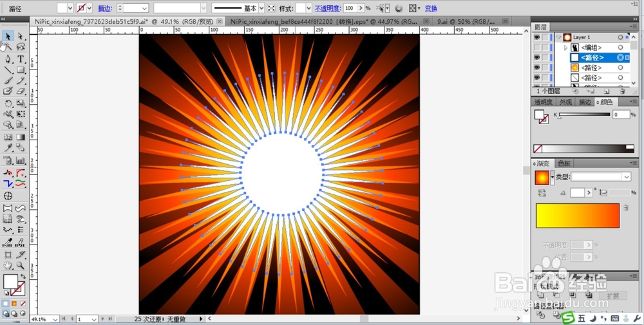Select the Direct Selection (white arrow) tool
The height and width of the screenshot is (325, 644).
[21, 36]
